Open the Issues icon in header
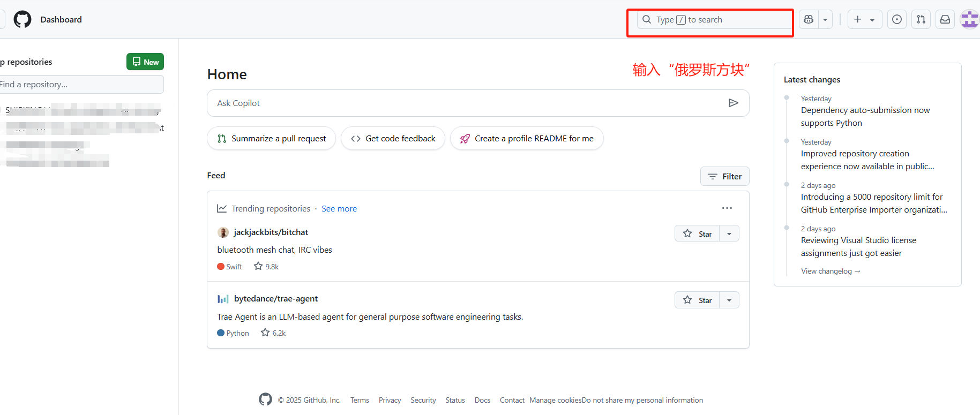 [897, 19]
